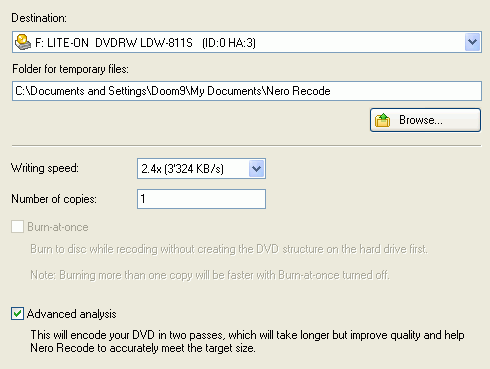Click the 'Number of copies:' label

click(x=54, y=199)
